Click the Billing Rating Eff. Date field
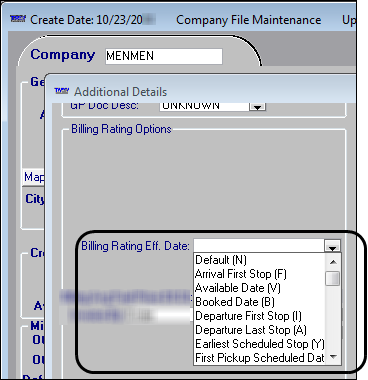This screenshot has height=380, width=368. 259,246
